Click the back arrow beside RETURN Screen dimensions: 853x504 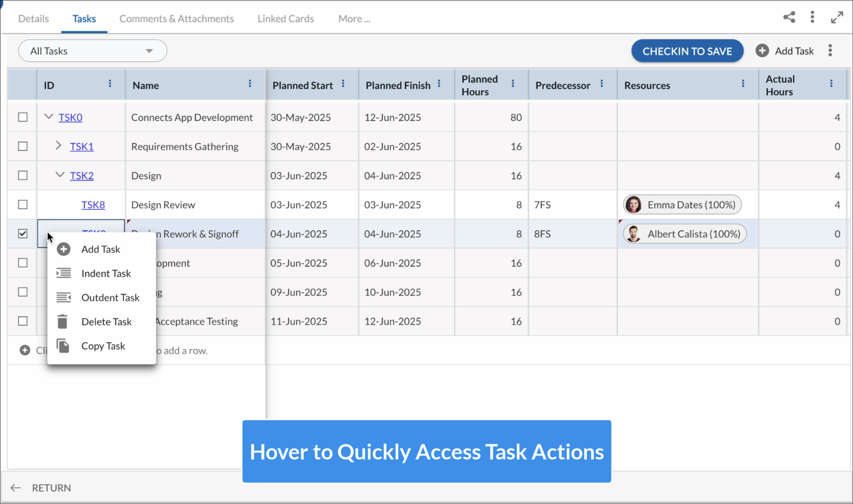click(x=15, y=488)
